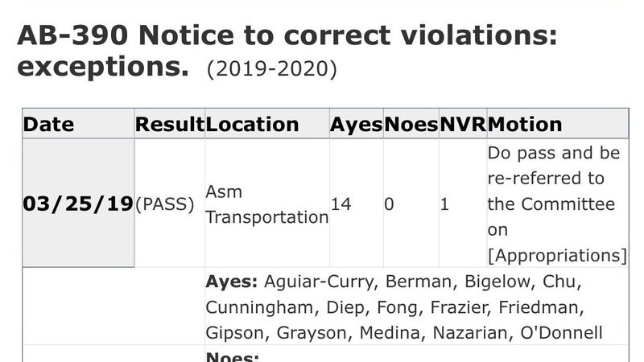Image resolution: width=644 pixels, height=362 pixels.
Task: Click the noes count of 0
Action: [389, 204]
